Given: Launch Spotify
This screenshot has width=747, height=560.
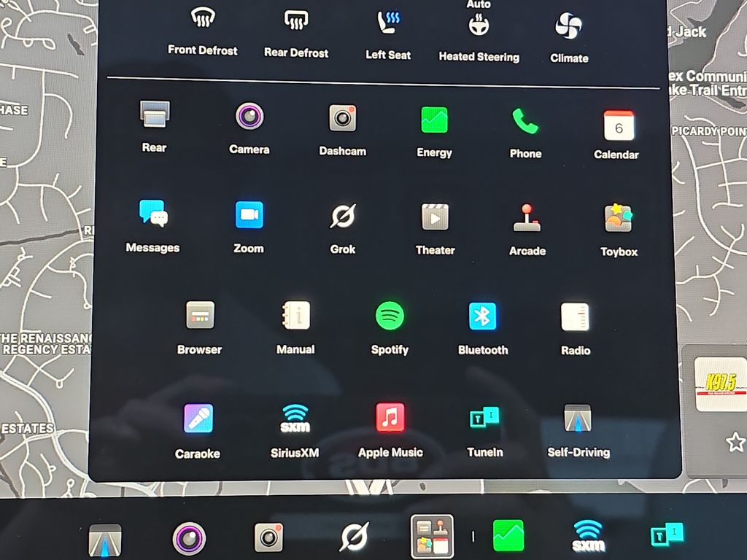Looking at the screenshot, I should click(x=390, y=328).
